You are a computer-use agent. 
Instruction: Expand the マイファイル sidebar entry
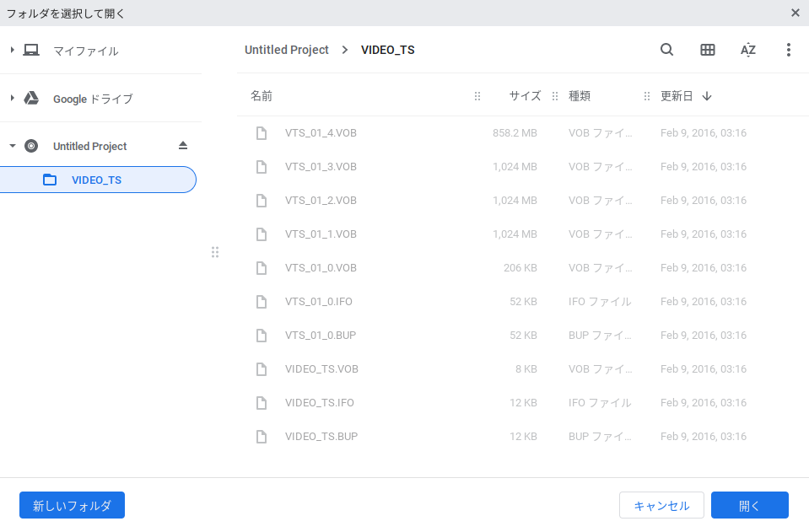[x=11, y=50]
